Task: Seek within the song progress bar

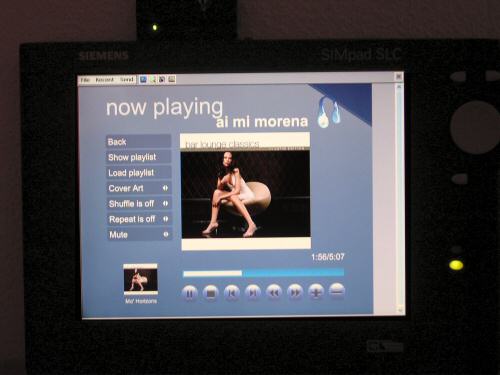Action: pyautogui.click(x=264, y=273)
